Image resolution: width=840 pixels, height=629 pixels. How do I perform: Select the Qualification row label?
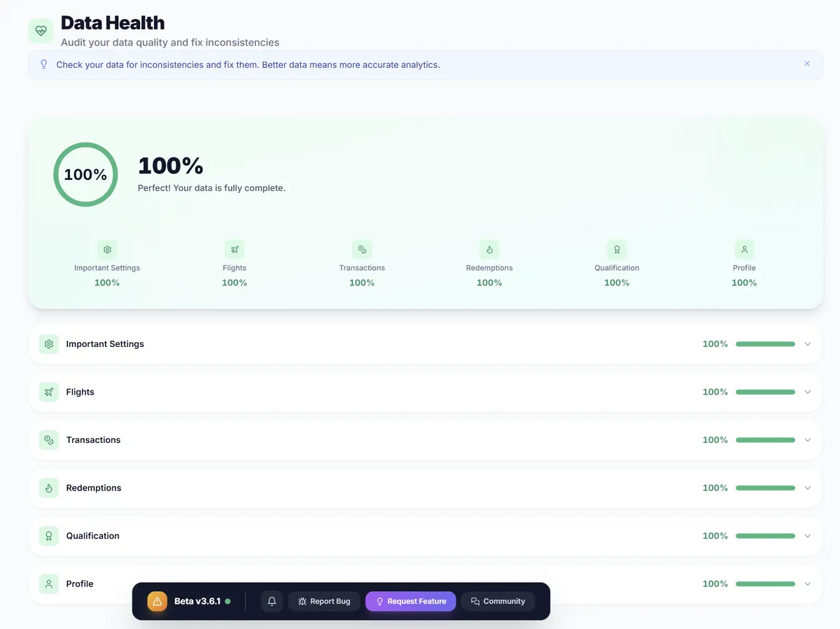93,535
